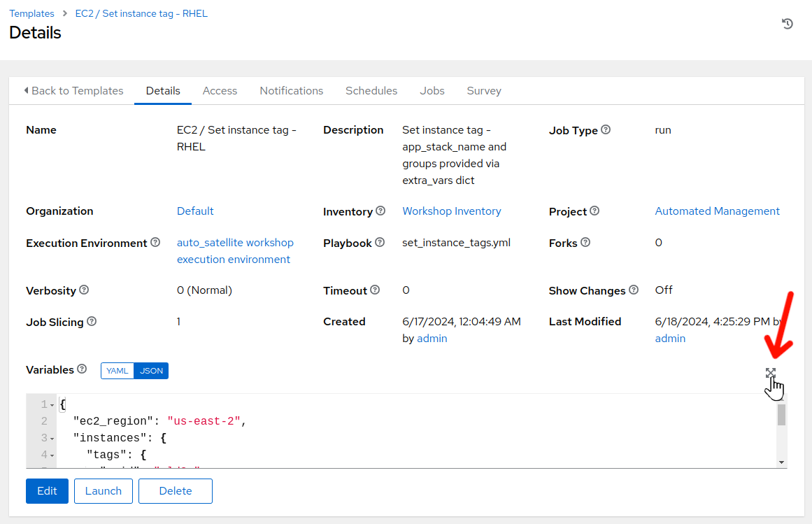The width and height of the screenshot is (812, 524).
Task: Open the Templates breadcrumb link
Action: click(31, 13)
